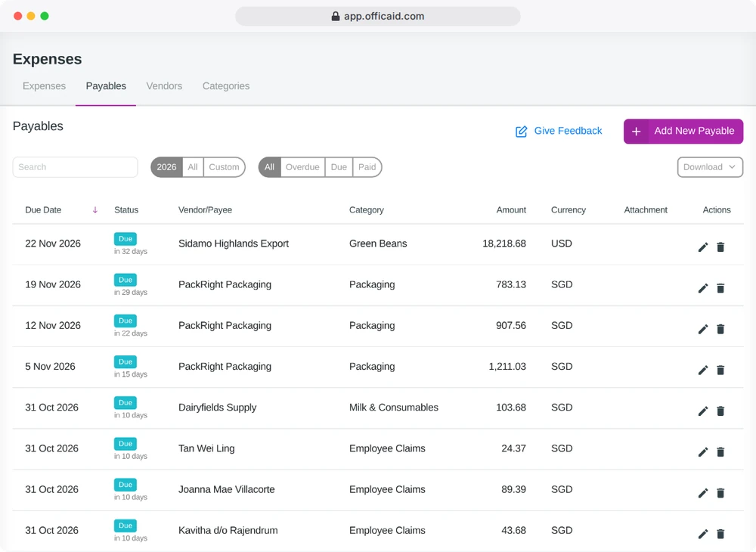Switch to the Expenses tab

click(45, 86)
